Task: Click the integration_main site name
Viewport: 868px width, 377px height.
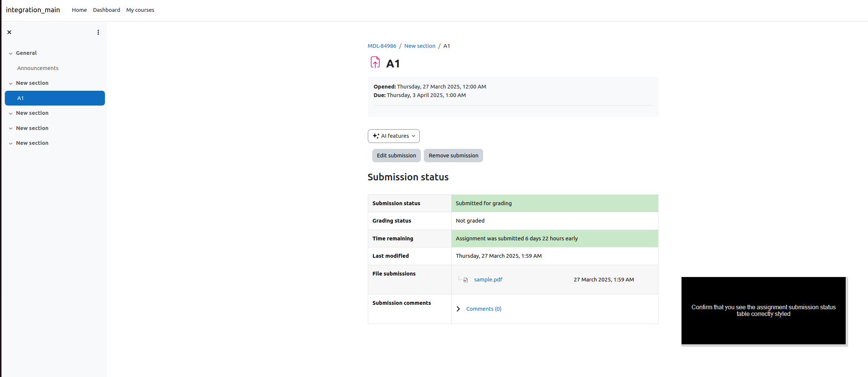Action: click(33, 10)
